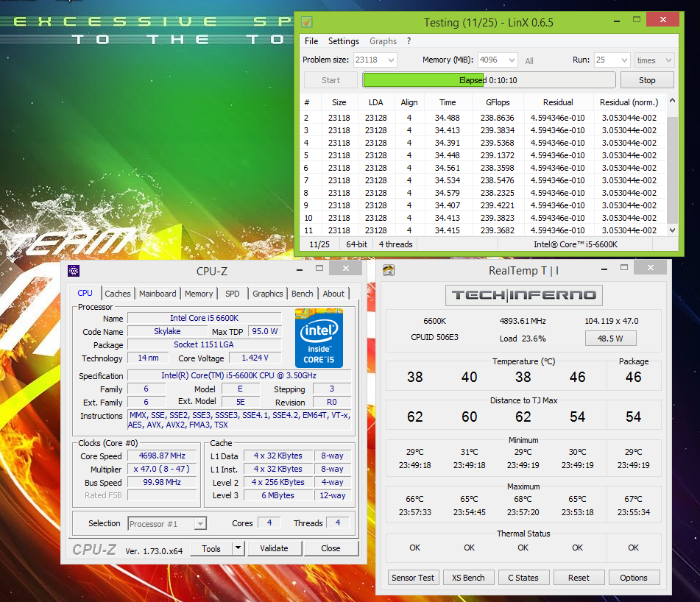Click GFlops value 239.5368
Viewport: 700px width, 602px height.
click(x=498, y=143)
